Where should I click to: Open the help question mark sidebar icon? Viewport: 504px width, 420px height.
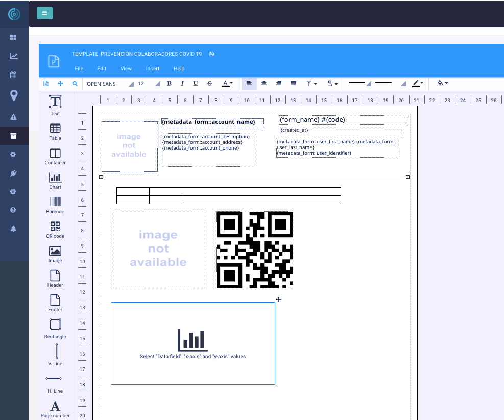click(x=13, y=210)
